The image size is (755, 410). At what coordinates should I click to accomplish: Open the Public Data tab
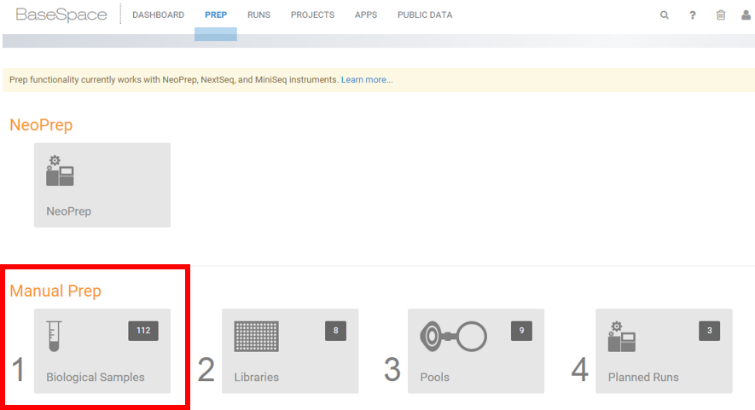tap(424, 15)
